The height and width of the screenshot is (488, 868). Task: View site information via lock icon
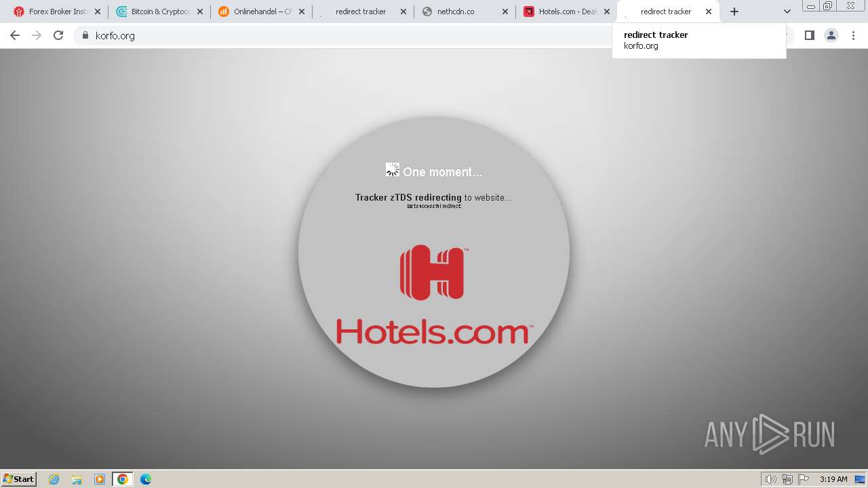85,35
